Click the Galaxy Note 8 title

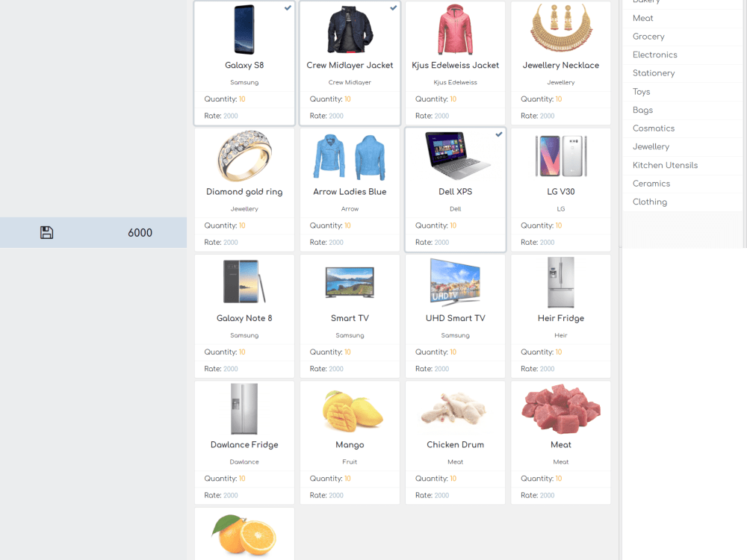click(x=244, y=318)
